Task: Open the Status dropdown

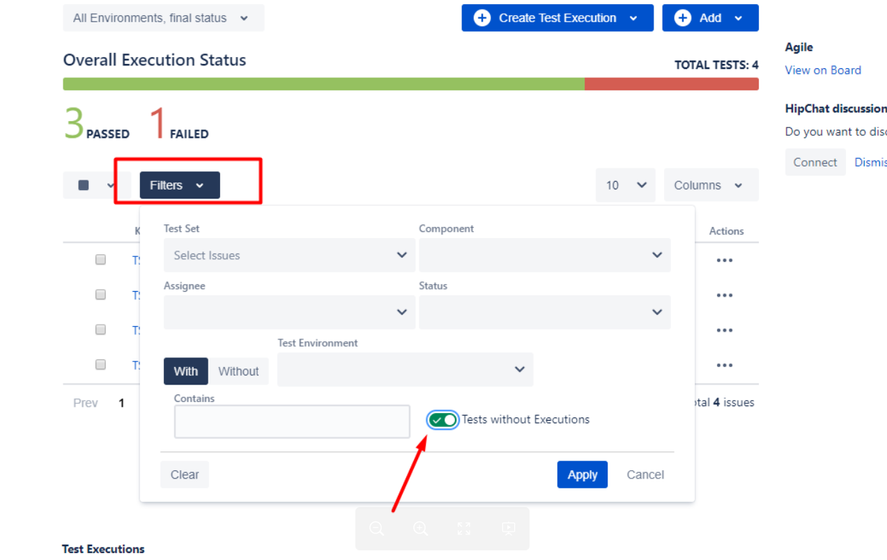Action: tap(544, 312)
